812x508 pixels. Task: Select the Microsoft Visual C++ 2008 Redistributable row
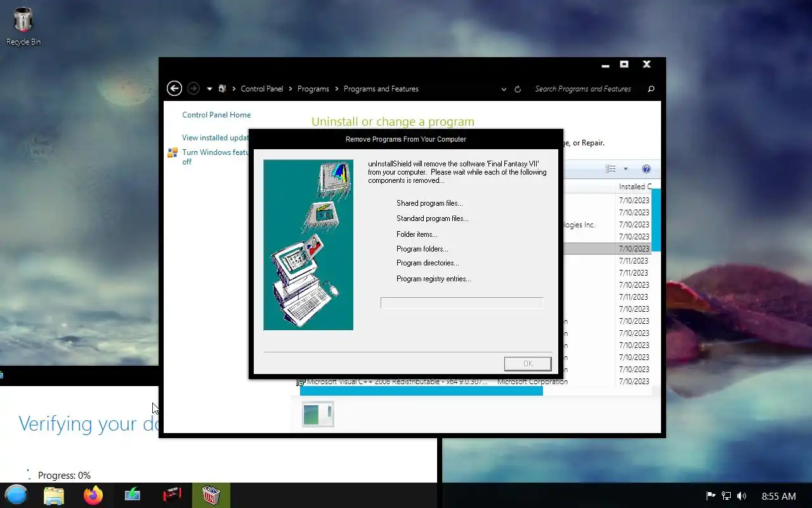(x=474, y=382)
